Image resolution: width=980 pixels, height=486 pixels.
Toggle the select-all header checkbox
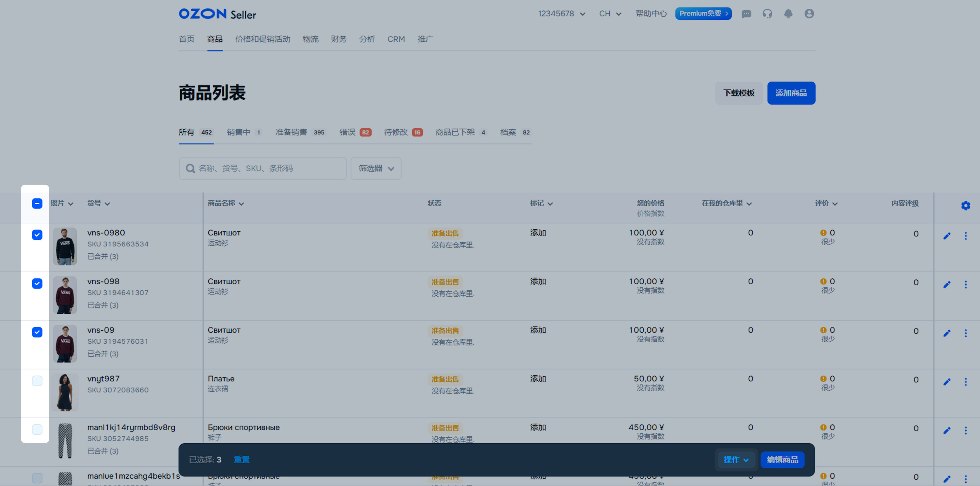[37, 204]
